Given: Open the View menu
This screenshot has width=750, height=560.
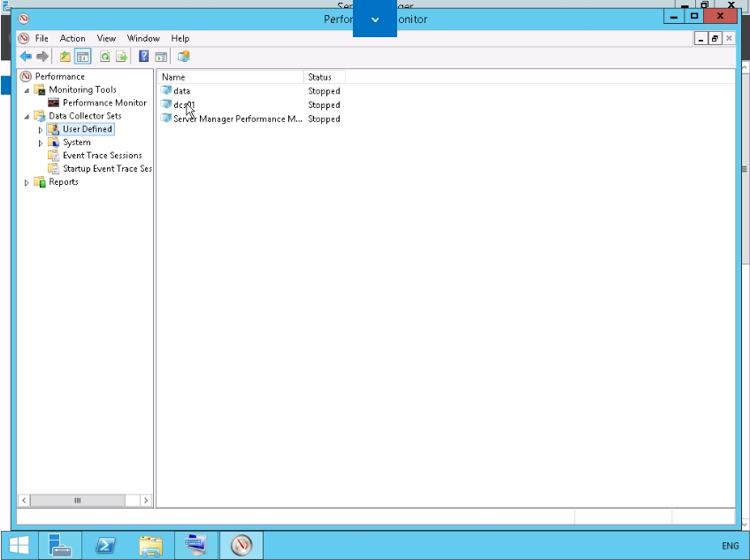Looking at the screenshot, I should click(x=106, y=38).
